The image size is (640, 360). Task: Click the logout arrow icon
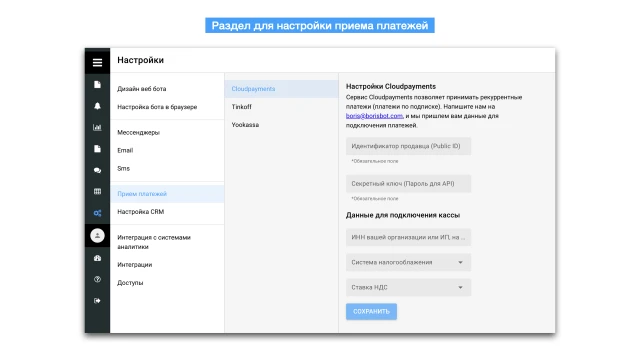[x=97, y=301]
